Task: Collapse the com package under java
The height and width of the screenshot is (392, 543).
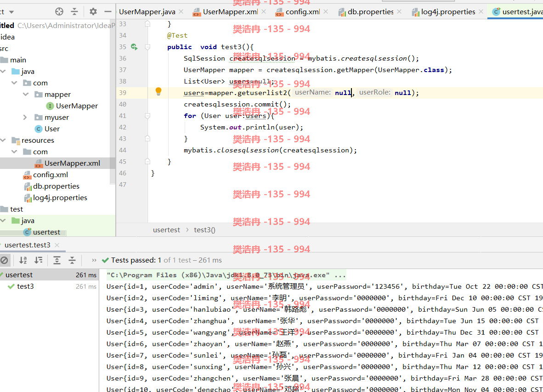Action: pyautogui.click(x=15, y=83)
